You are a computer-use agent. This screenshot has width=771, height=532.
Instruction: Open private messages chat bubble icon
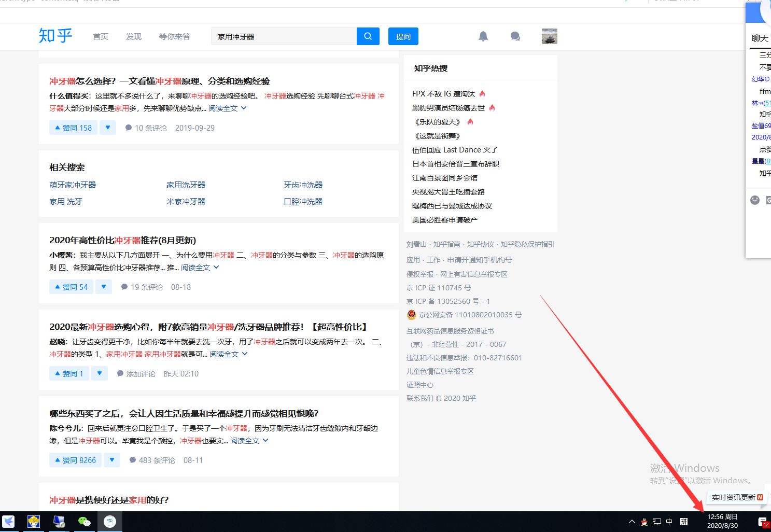(x=515, y=36)
